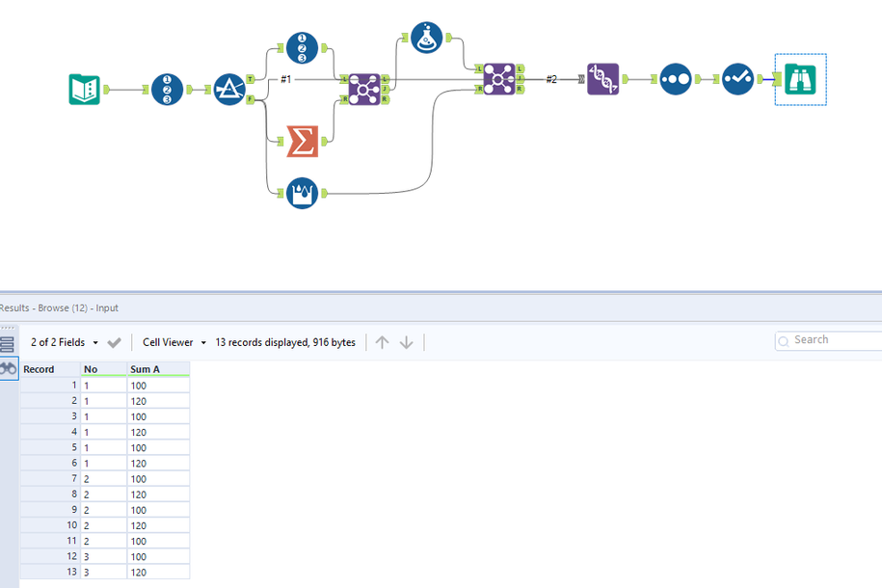Select the Record ID tool after Input Data
Image resolution: width=882 pixels, height=588 pixels.
167,90
